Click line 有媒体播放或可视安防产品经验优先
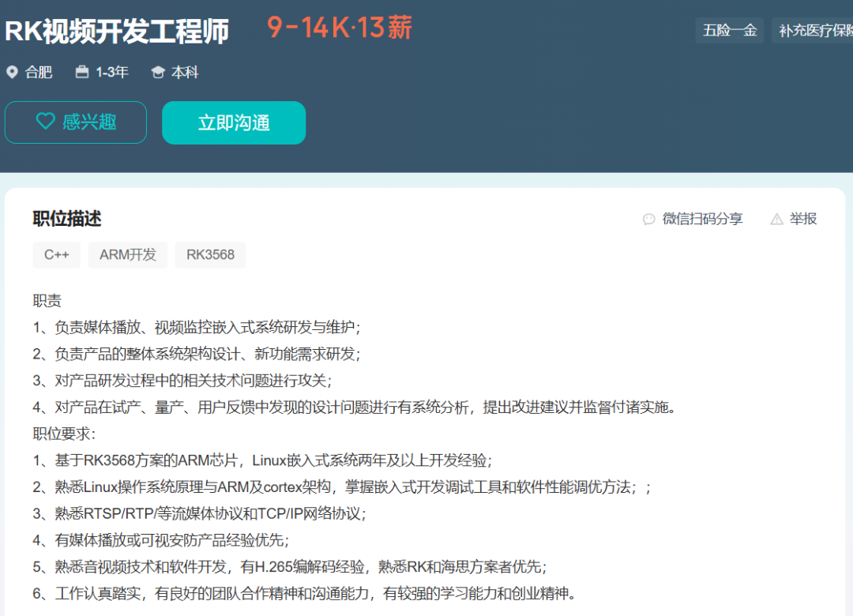The height and width of the screenshot is (616, 853). (x=161, y=540)
